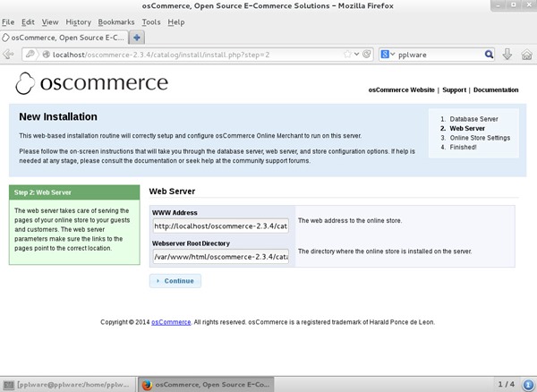The height and width of the screenshot is (392, 537).
Task: Open the downloads arrow icon
Action: pyautogui.click(x=507, y=54)
